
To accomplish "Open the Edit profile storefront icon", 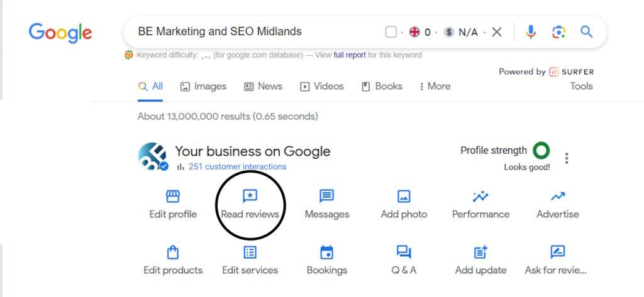I will (x=173, y=197).
